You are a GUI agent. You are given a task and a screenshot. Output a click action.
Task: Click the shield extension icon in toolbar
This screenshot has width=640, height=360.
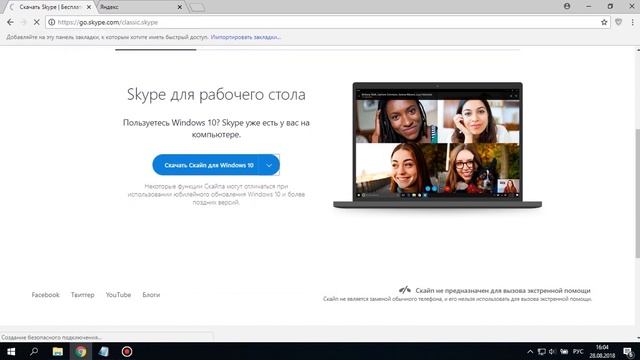tap(618, 22)
